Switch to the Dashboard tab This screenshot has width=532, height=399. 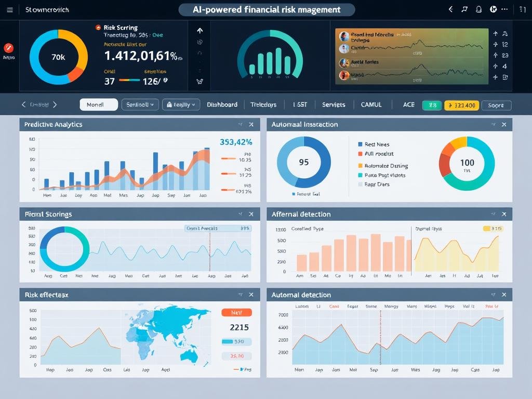point(222,104)
